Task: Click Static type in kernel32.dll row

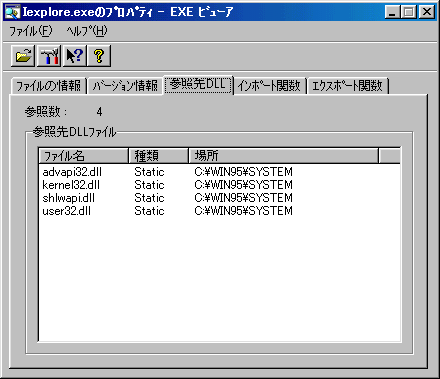Action: click(x=149, y=185)
